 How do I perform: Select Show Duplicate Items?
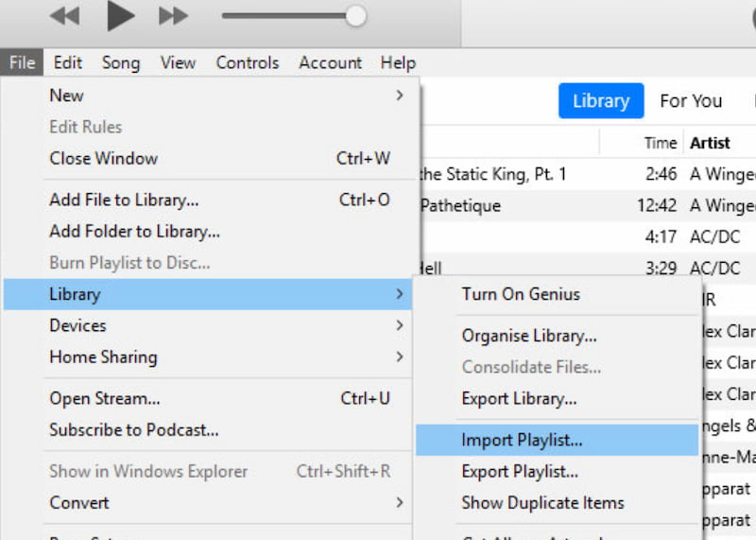(x=557, y=503)
